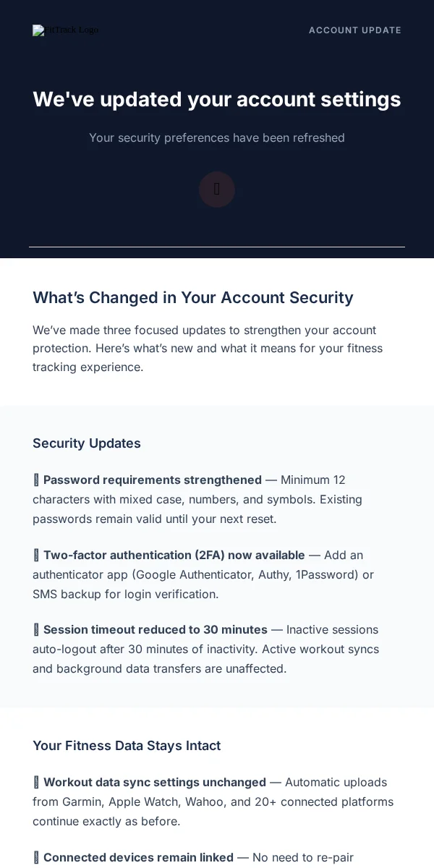Click the icon beside Two-factor authentication now available
The height and width of the screenshot is (868, 434).
point(36,556)
